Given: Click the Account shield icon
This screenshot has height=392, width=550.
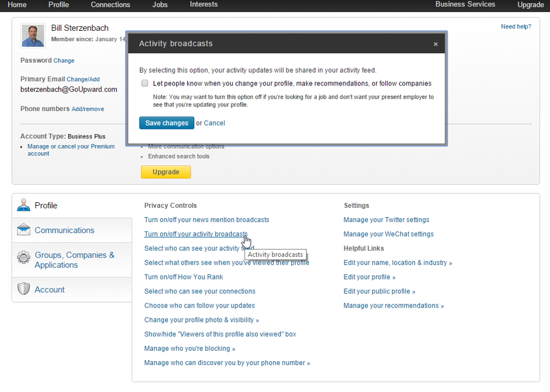Looking at the screenshot, I should click(x=24, y=289).
